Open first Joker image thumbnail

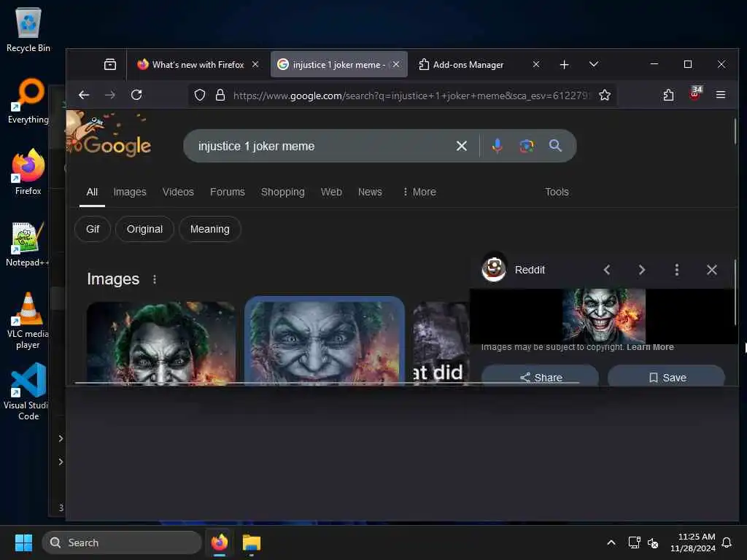[x=161, y=343]
